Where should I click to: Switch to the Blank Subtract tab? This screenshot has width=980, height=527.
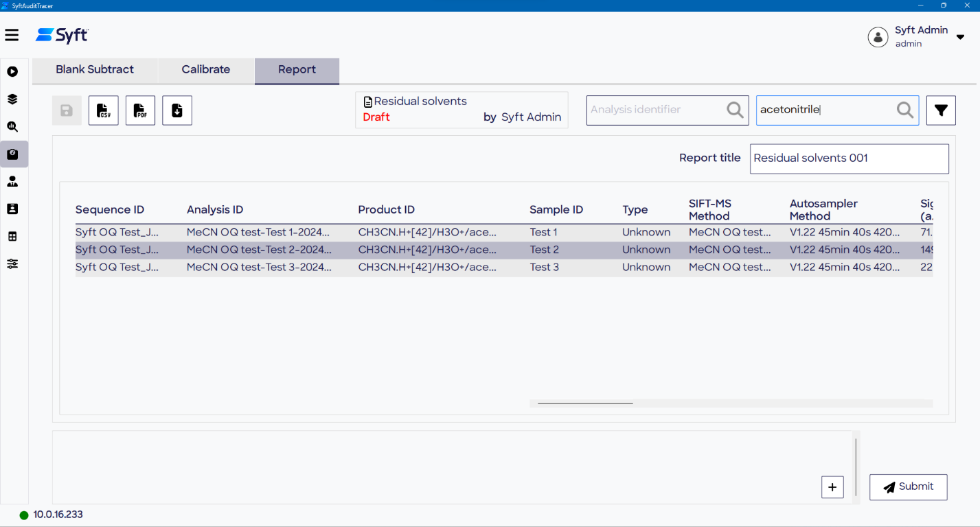tap(95, 70)
